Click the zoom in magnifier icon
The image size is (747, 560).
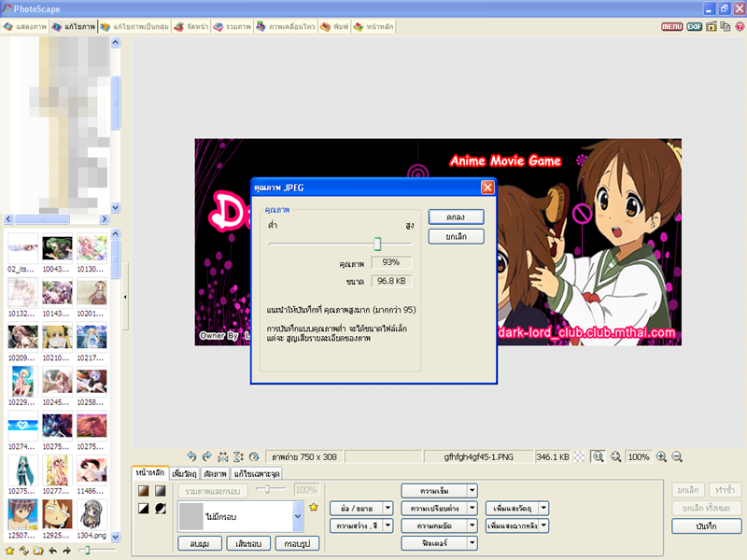tap(662, 457)
